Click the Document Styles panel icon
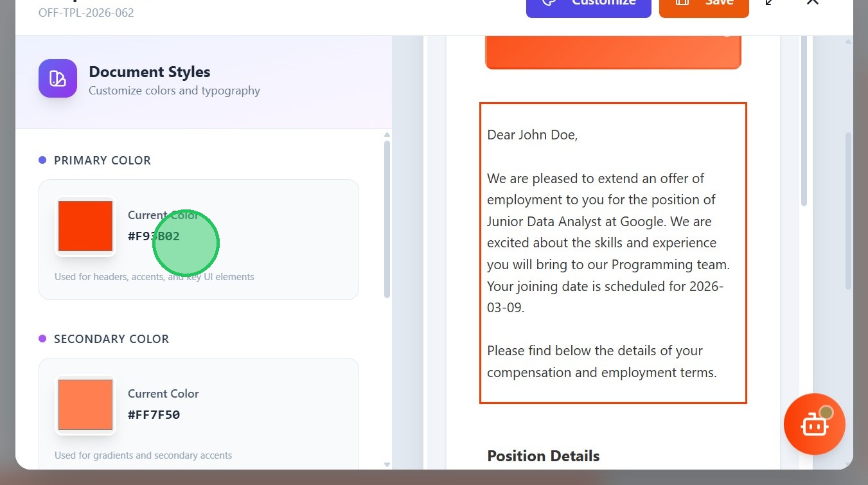Viewport: 868px width, 485px height. (58, 78)
